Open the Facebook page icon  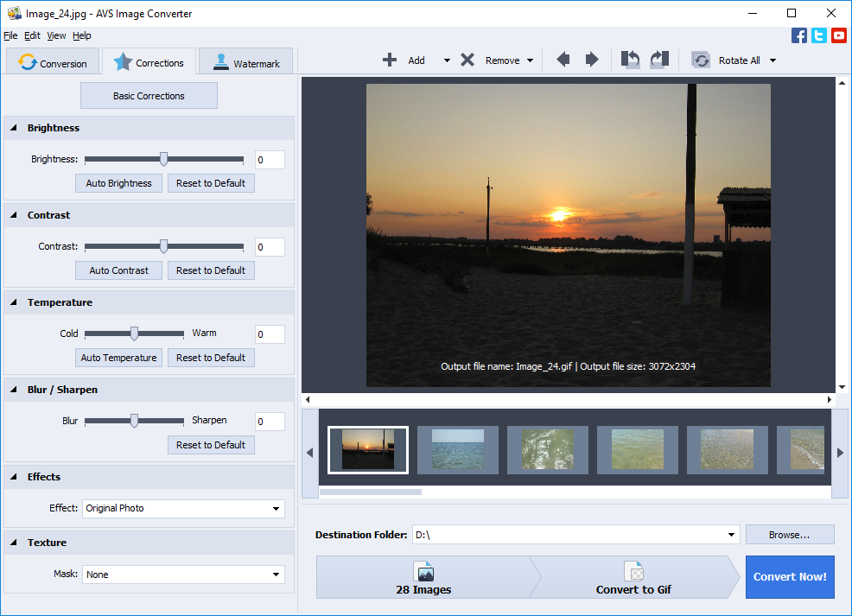click(798, 35)
